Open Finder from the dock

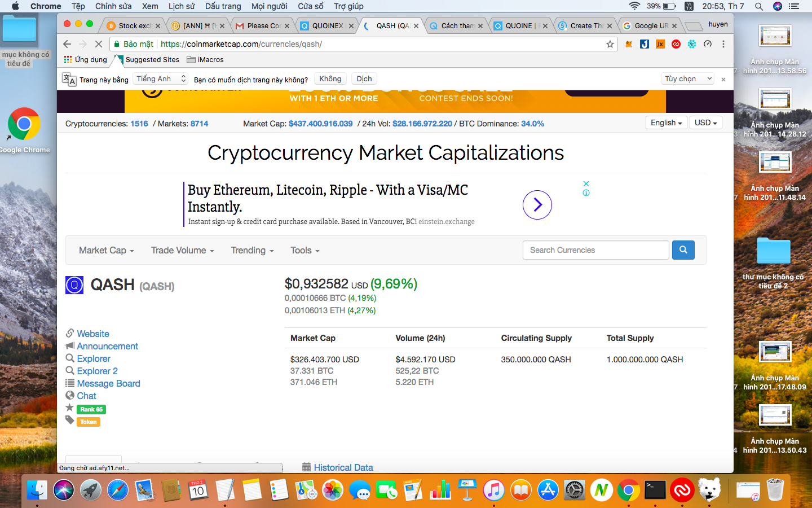coord(37,490)
